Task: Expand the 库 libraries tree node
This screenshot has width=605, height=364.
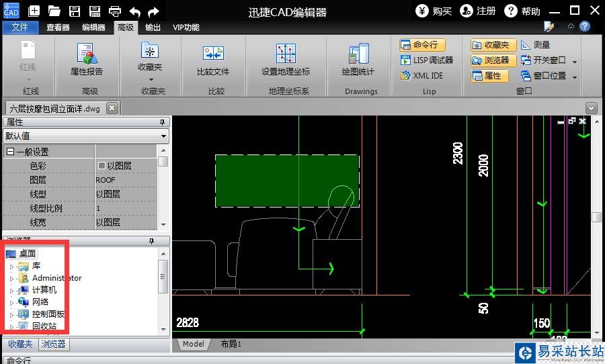Action: click(x=11, y=267)
